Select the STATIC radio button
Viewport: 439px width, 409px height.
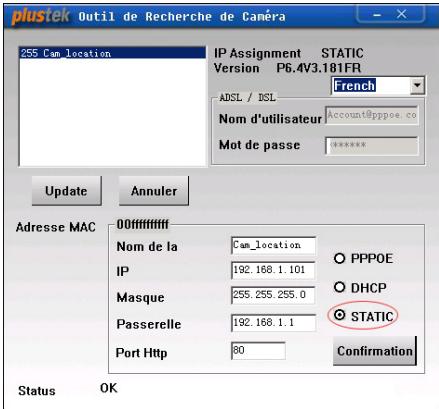point(339,315)
